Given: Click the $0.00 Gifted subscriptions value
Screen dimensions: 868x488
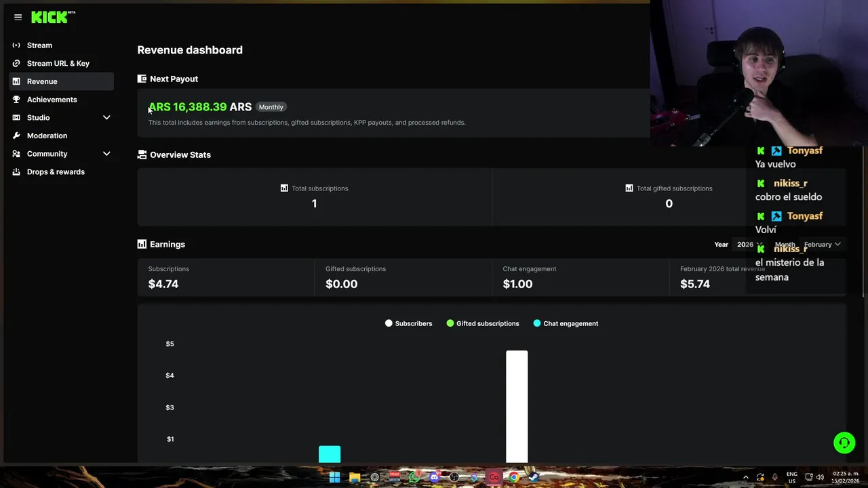Looking at the screenshot, I should [x=341, y=284].
